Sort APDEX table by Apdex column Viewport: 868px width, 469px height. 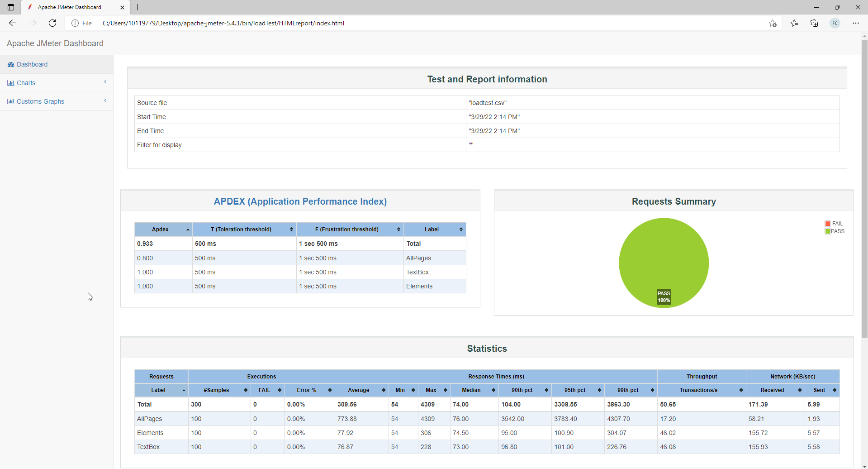(x=163, y=230)
